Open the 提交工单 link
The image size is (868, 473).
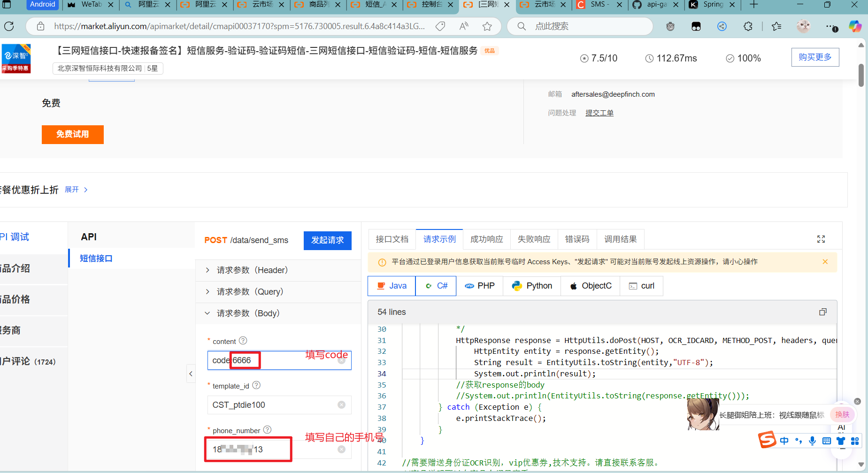599,113
